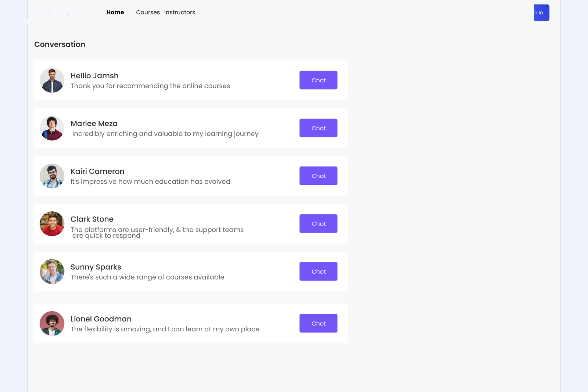Open Kairi Cameron's profile avatar
The image size is (588, 392).
point(52,176)
